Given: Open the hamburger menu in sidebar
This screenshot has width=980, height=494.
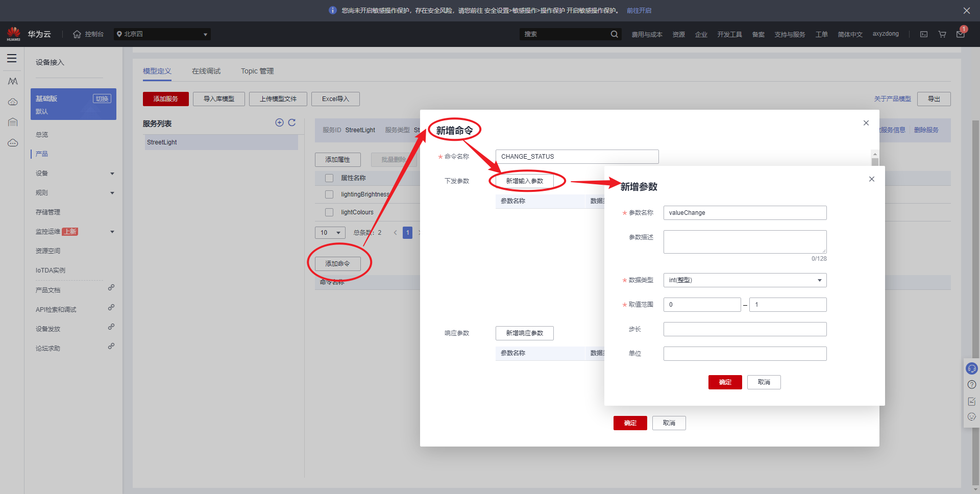Looking at the screenshot, I should point(12,58).
